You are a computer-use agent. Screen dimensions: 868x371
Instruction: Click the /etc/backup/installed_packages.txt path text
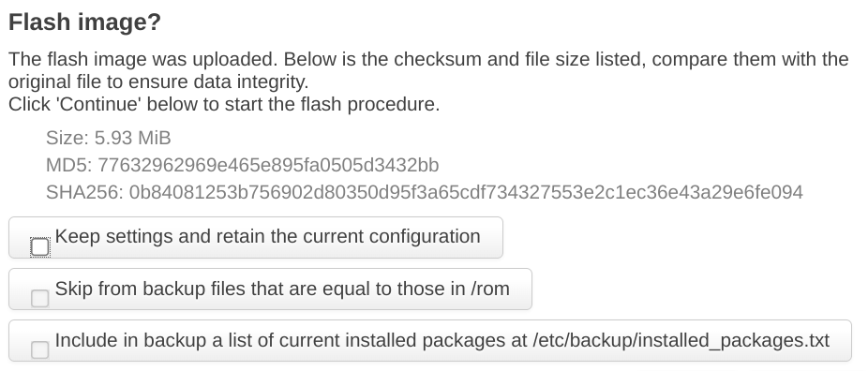click(x=681, y=341)
